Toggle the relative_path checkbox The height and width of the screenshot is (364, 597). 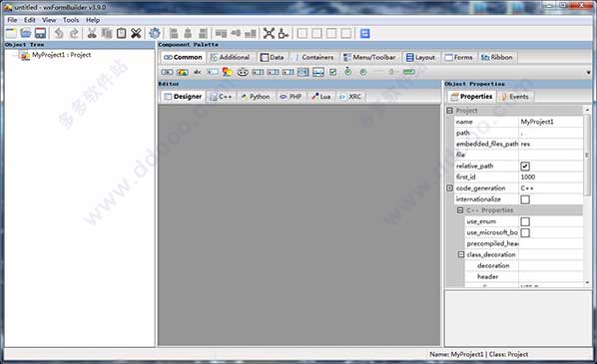pos(525,167)
